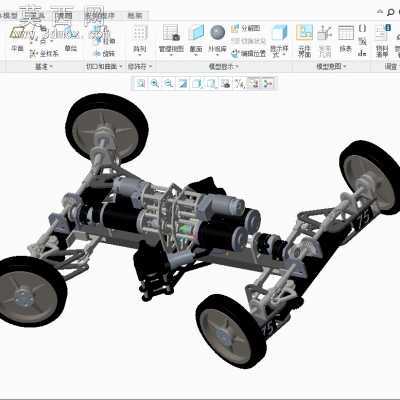Click the display style cube in graphics toolbar
The width and height of the screenshot is (400, 400).
[x=197, y=83]
